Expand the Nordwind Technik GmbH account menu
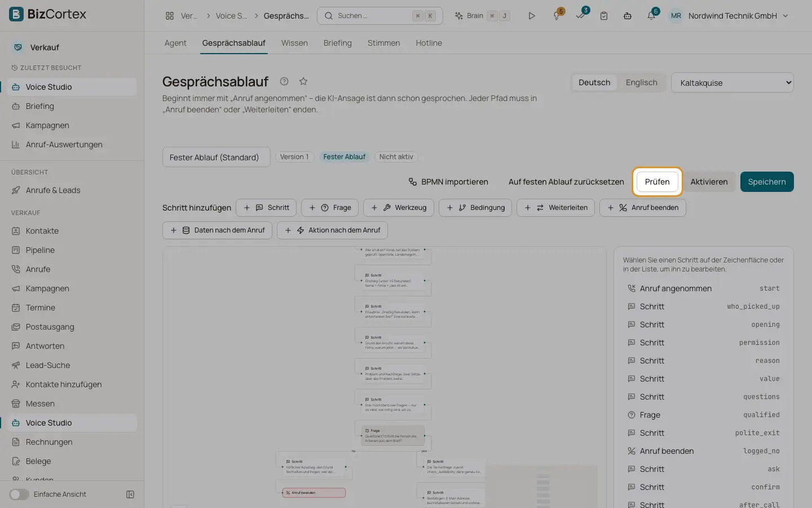The width and height of the screenshot is (812, 508). (730, 16)
